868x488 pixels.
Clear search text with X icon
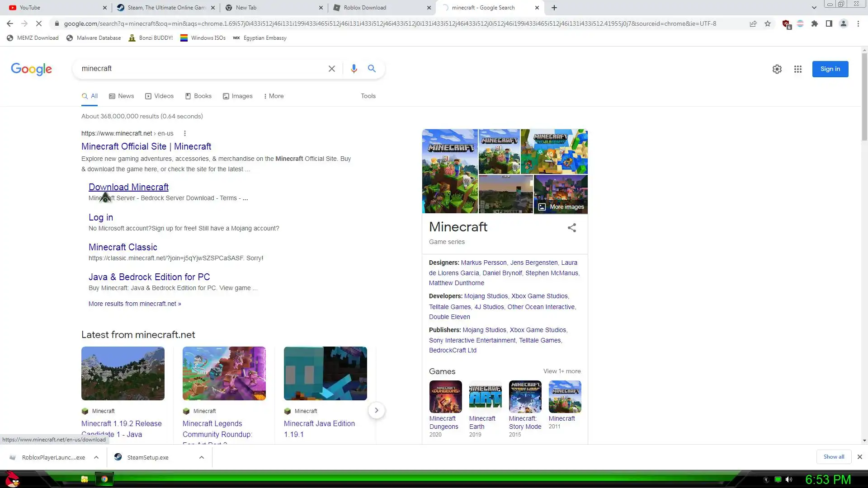(x=331, y=69)
